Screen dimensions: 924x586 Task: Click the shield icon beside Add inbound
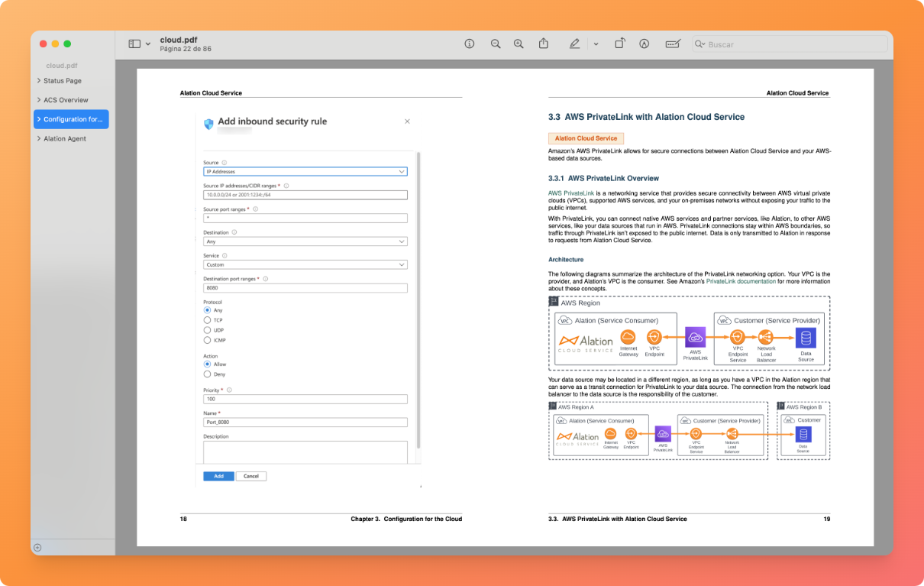tap(208, 122)
